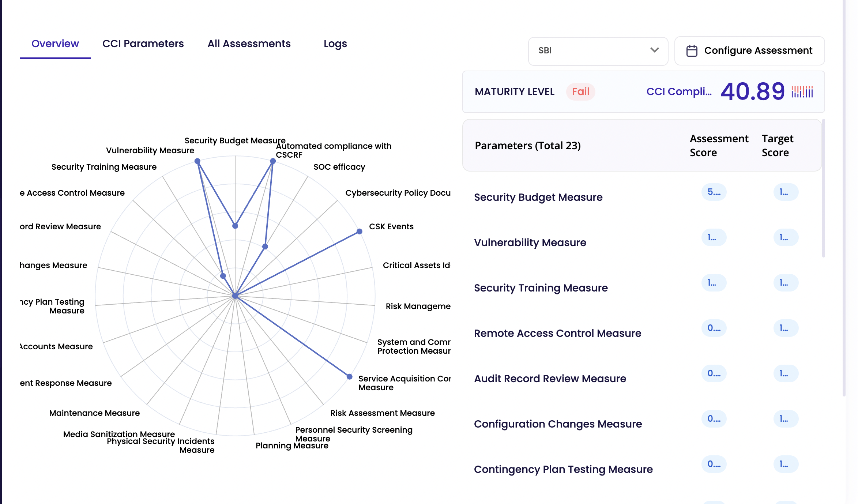Click the target score chip for Vulnerability Measure
The image size is (858, 504).
point(786,237)
